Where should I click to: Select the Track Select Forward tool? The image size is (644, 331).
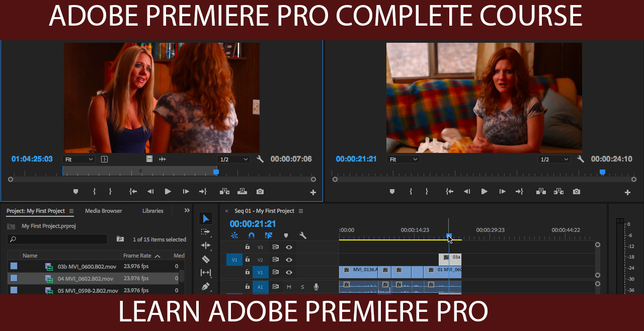(205, 232)
